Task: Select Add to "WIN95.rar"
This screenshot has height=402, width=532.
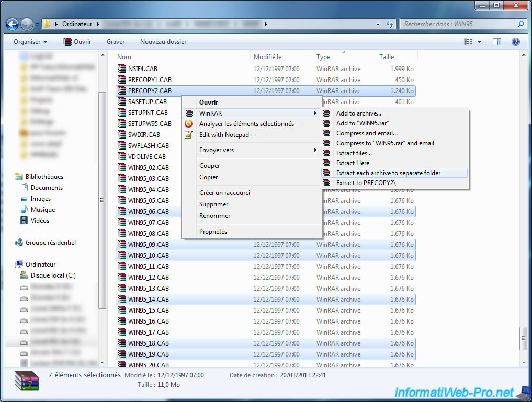Action: (x=363, y=123)
